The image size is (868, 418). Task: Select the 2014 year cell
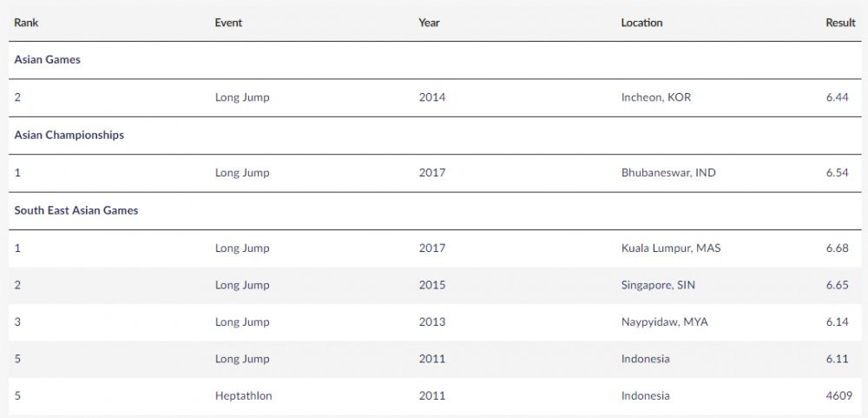click(x=431, y=97)
